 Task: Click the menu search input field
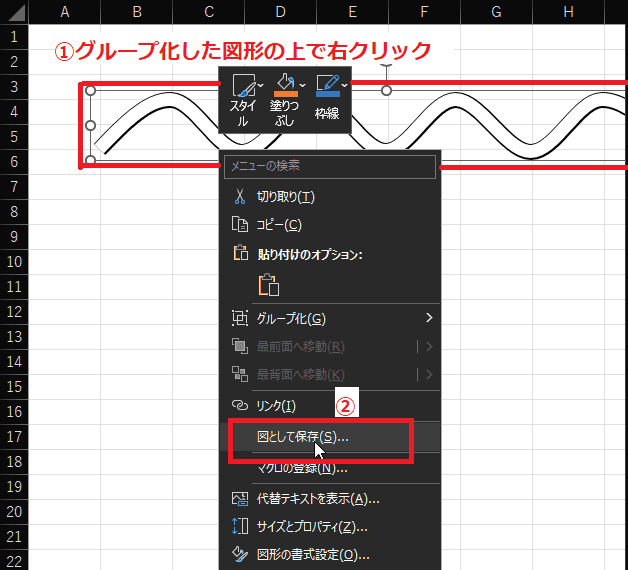pos(329,166)
